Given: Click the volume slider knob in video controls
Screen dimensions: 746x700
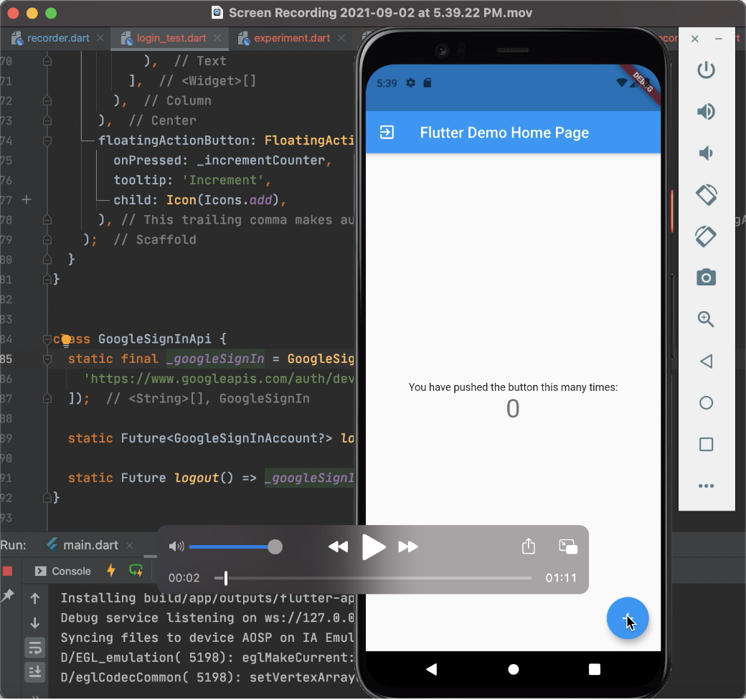Looking at the screenshot, I should (x=275, y=547).
